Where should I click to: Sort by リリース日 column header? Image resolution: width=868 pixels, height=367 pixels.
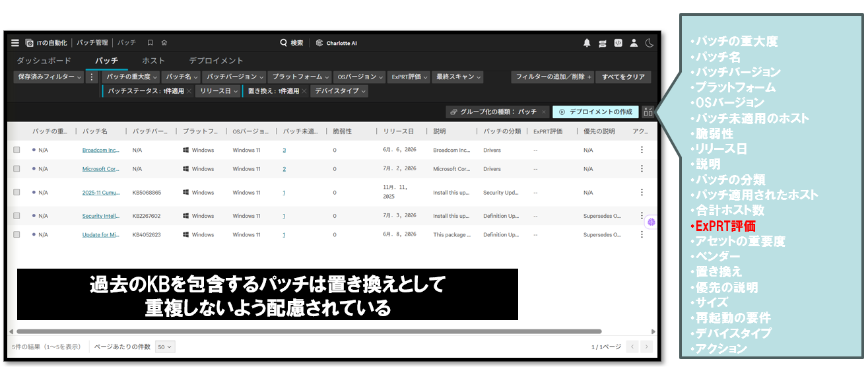pyautogui.click(x=399, y=131)
